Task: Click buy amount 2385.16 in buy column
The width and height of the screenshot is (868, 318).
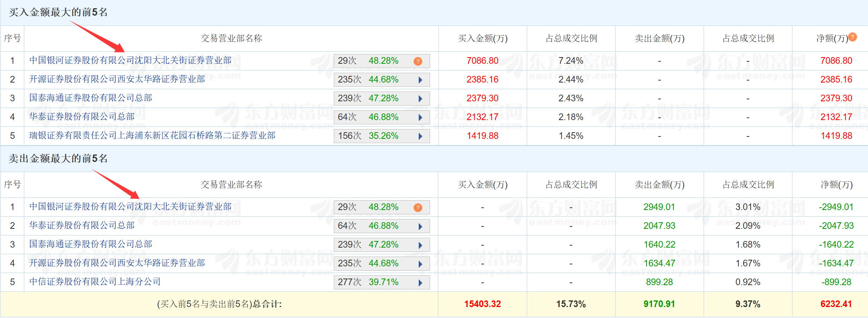Action: [483, 79]
